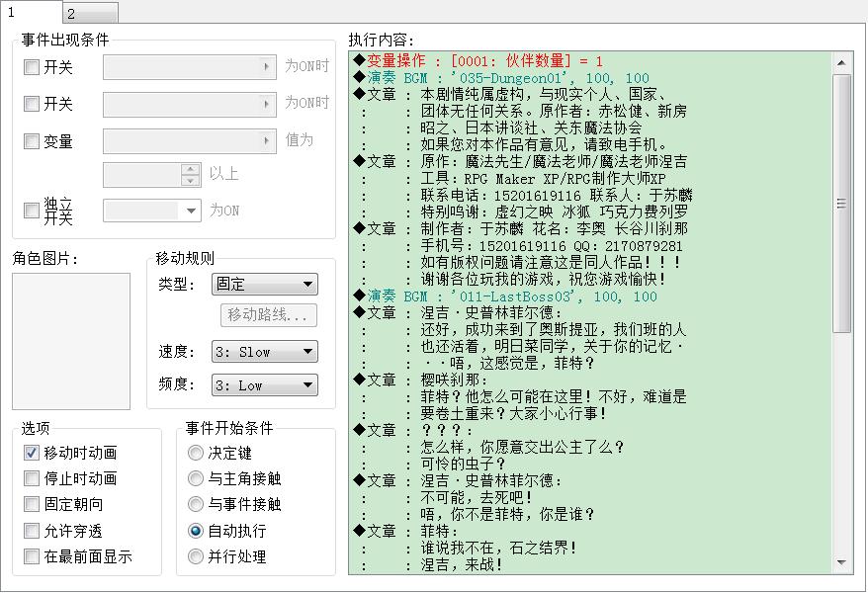Select 自动执行 trigger radio button
The image size is (868, 593).
click(196, 531)
